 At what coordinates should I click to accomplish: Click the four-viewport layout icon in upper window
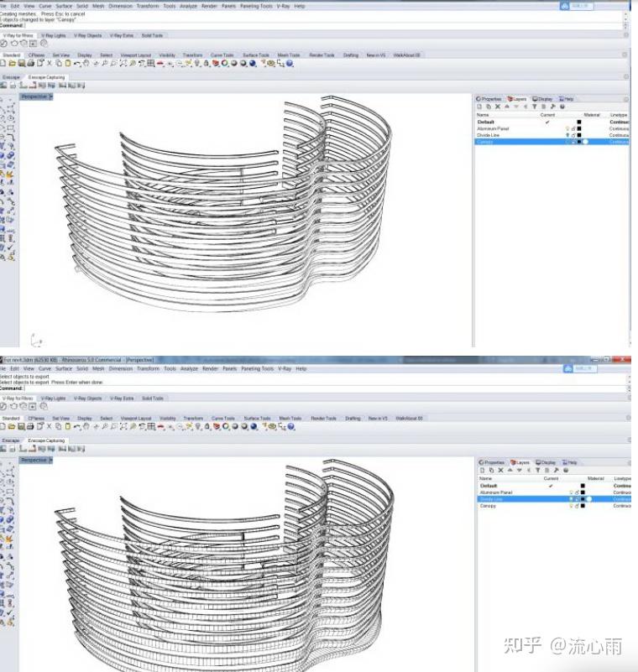(150, 64)
